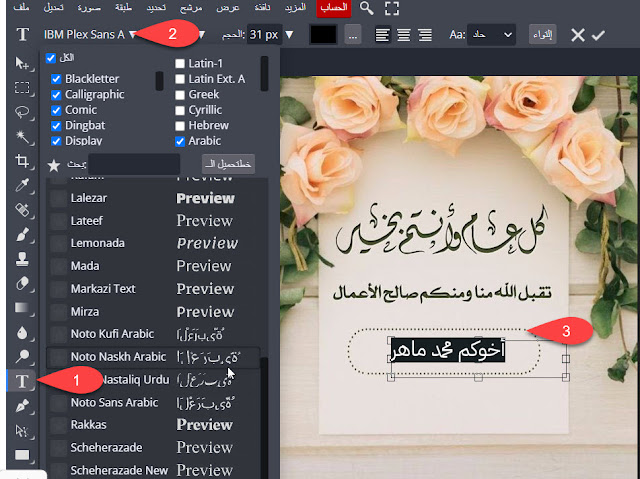Select the Crop tool
Image resolution: width=640 pixels, height=479 pixels.
click(22, 161)
